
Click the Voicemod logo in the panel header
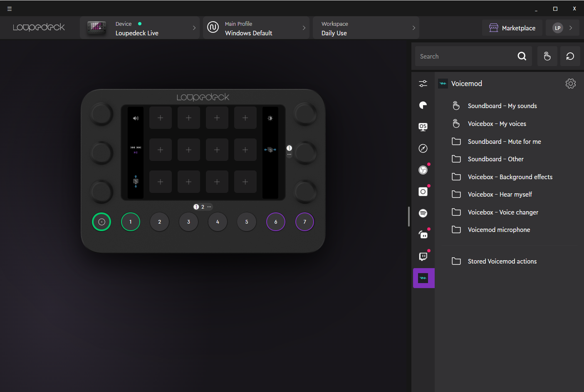tap(443, 84)
